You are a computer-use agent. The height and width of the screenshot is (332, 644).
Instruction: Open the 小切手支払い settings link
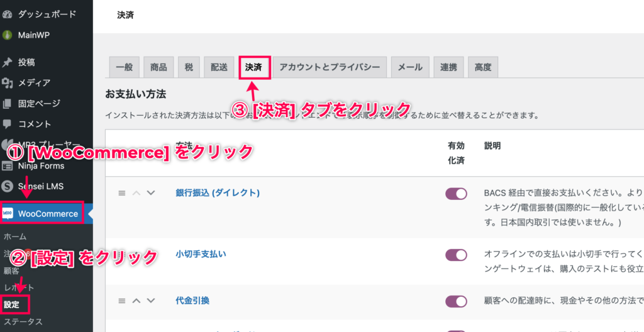(x=201, y=254)
